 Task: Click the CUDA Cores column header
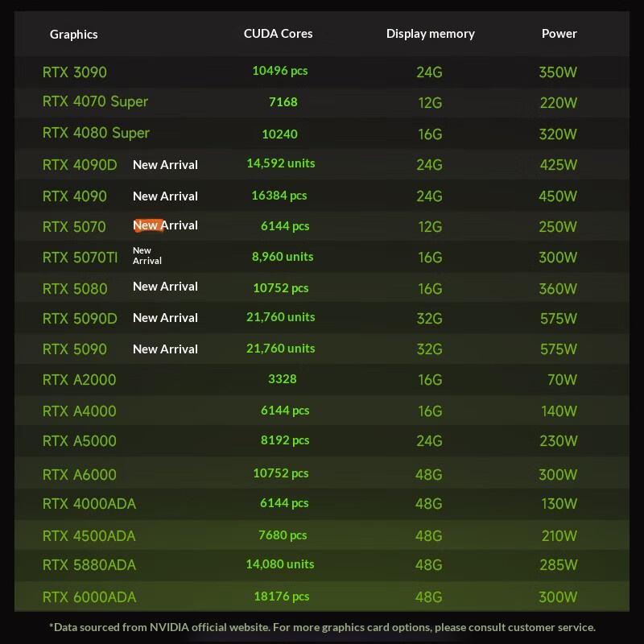[x=278, y=34]
